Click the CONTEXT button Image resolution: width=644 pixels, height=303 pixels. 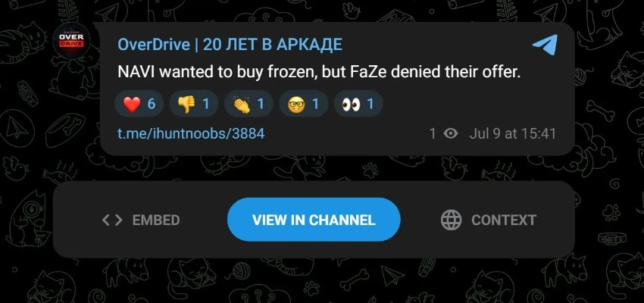pyautogui.click(x=489, y=220)
